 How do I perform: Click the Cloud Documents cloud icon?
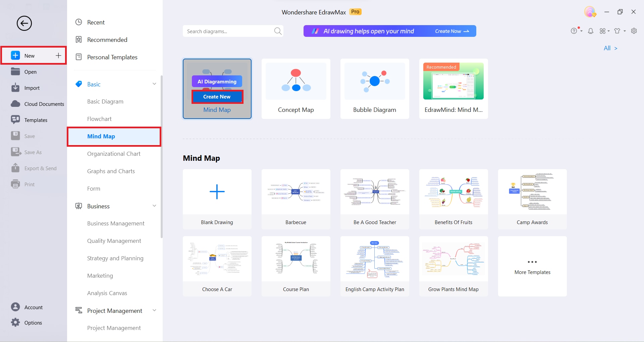click(x=15, y=104)
